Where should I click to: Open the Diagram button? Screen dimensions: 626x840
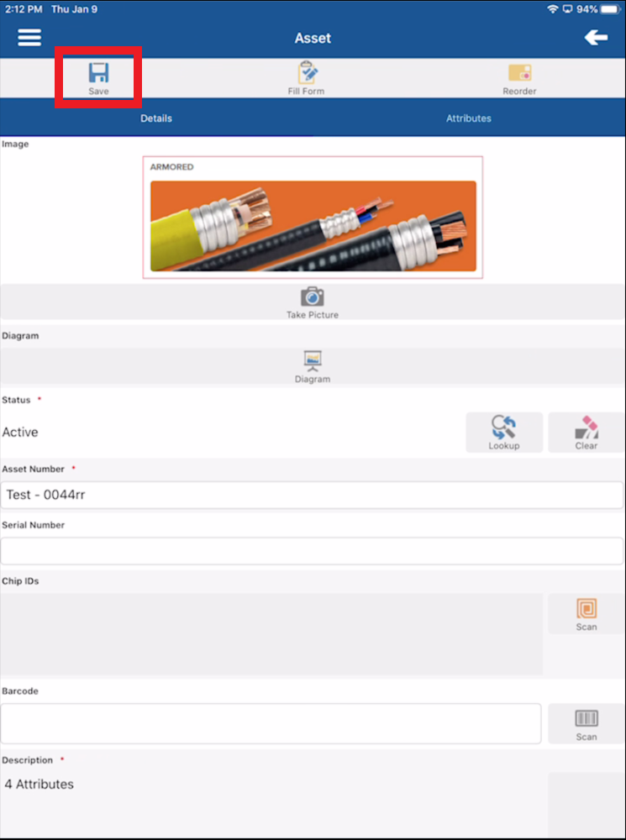coord(313,367)
